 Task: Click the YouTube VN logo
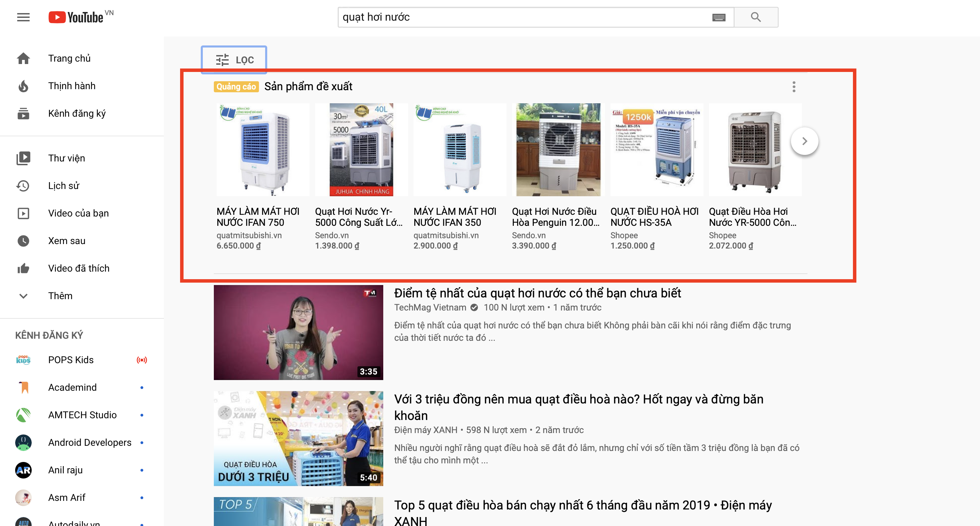click(81, 17)
